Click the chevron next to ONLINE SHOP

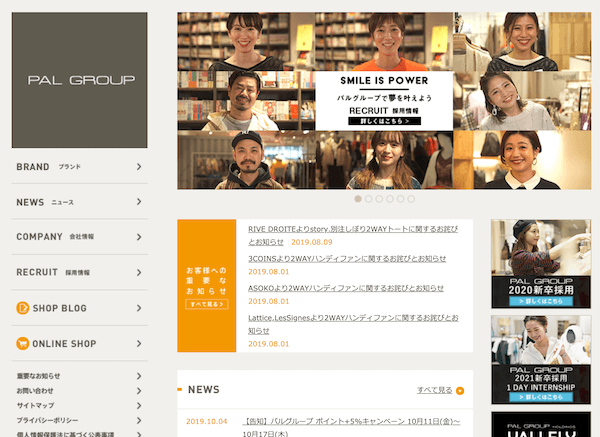[x=139, y=344]
